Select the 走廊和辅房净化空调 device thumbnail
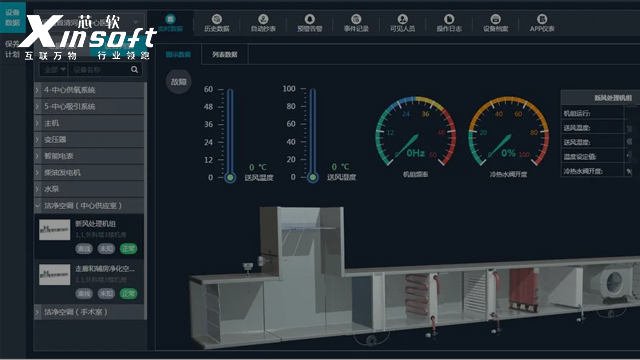The width and height of the screenshot is (640, 360). click(55, 274)
